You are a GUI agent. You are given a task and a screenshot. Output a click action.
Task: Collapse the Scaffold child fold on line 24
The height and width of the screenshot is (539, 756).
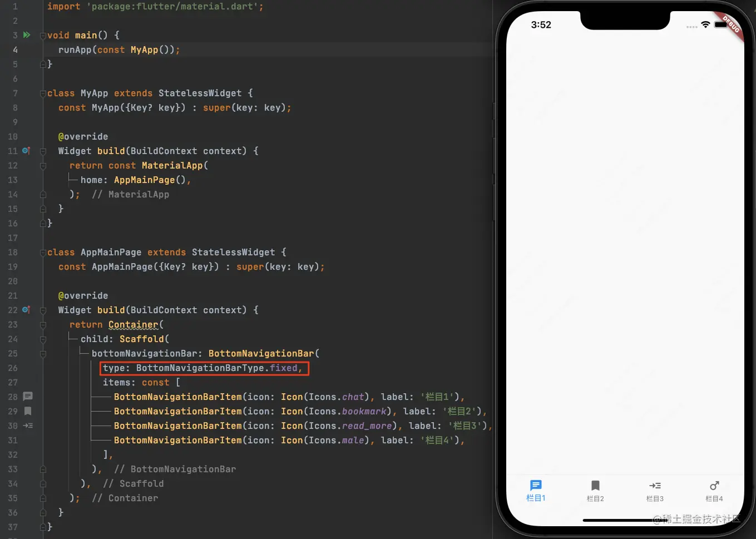(43, 339)
